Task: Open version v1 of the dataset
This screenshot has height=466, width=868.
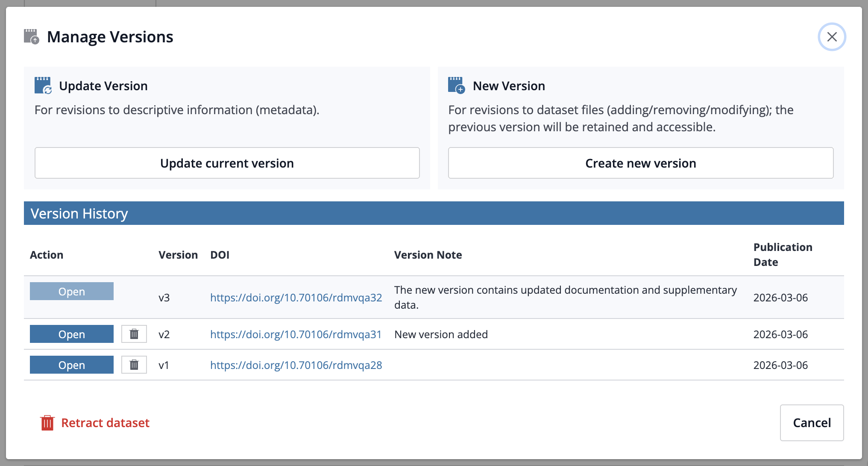Action: [72, 365]
